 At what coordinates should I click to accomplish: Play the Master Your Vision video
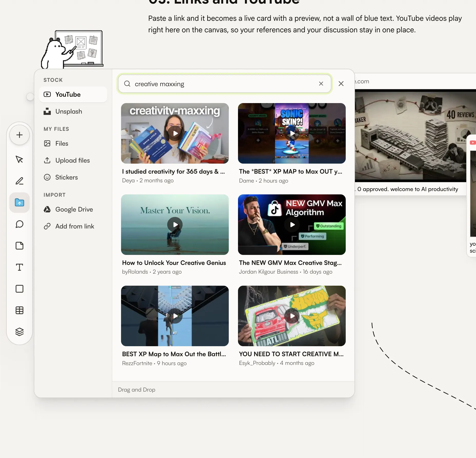coord(175,225)
